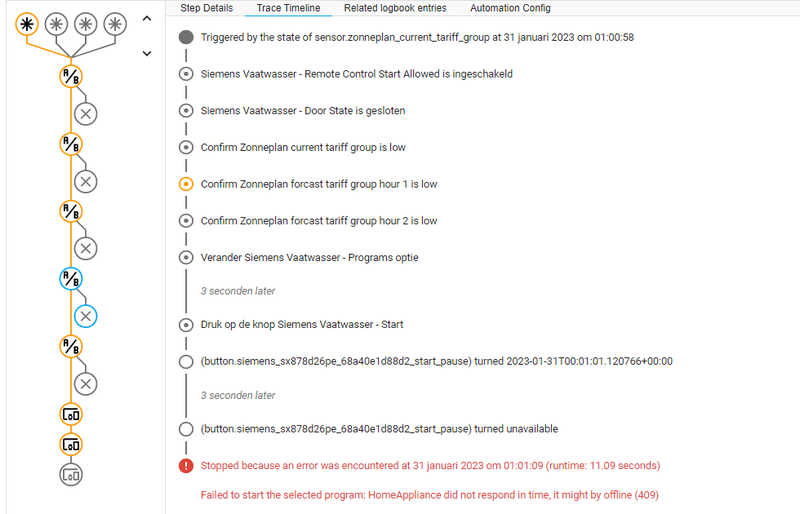Click the first orange action node
Viewport: 800px width, 514px height.
(71, 413)
